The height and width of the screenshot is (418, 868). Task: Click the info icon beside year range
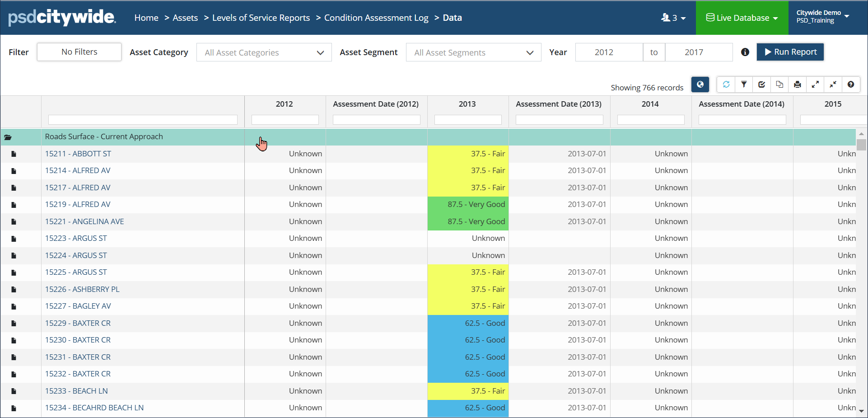(745, 52)
